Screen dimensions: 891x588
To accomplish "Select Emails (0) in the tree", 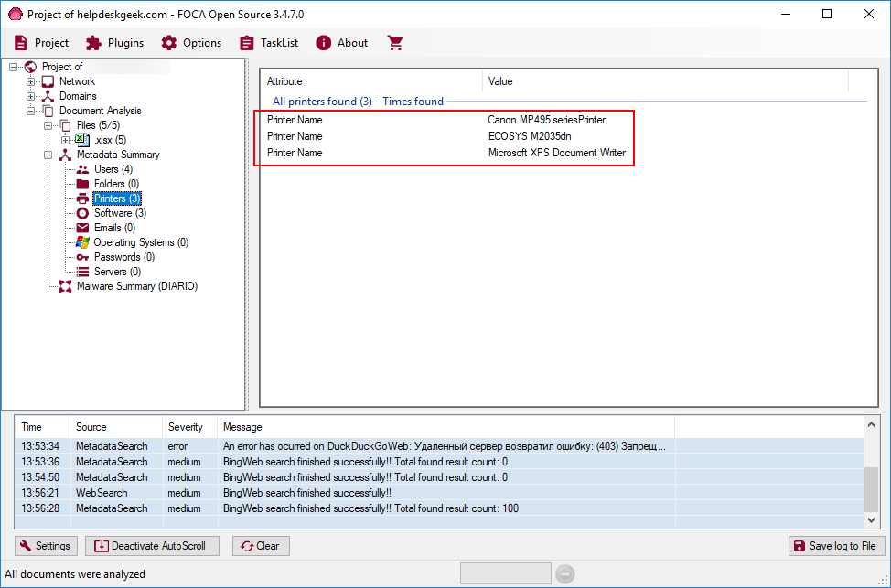I will pos(114,229).
